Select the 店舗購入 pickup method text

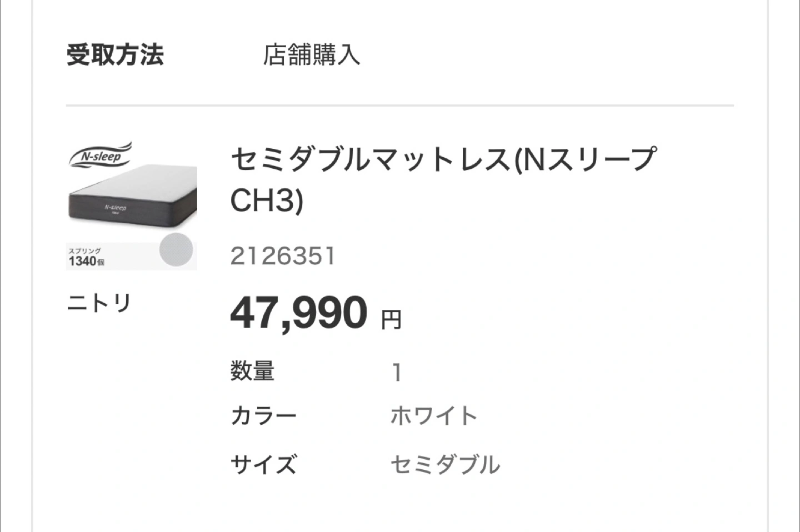tap(311, 55)
